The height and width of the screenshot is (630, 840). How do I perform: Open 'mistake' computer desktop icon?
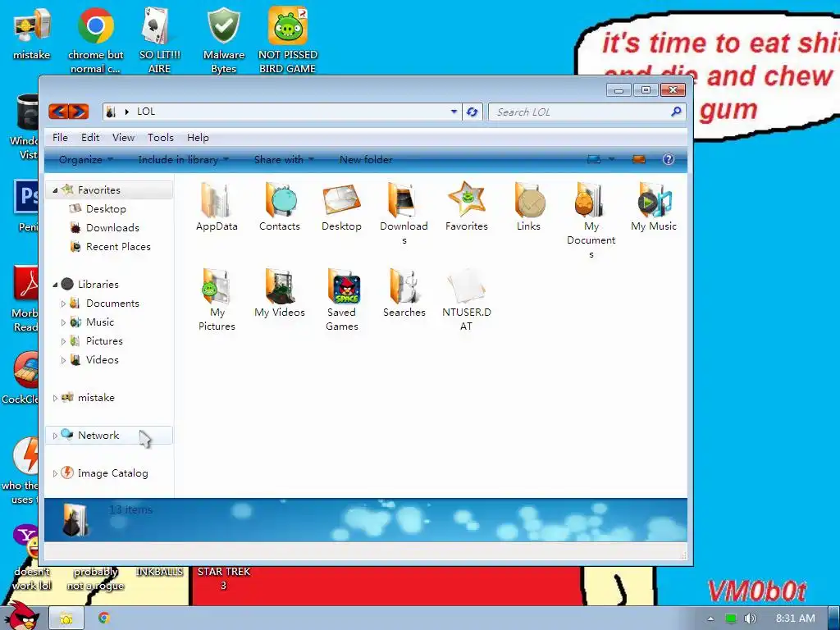32,33
